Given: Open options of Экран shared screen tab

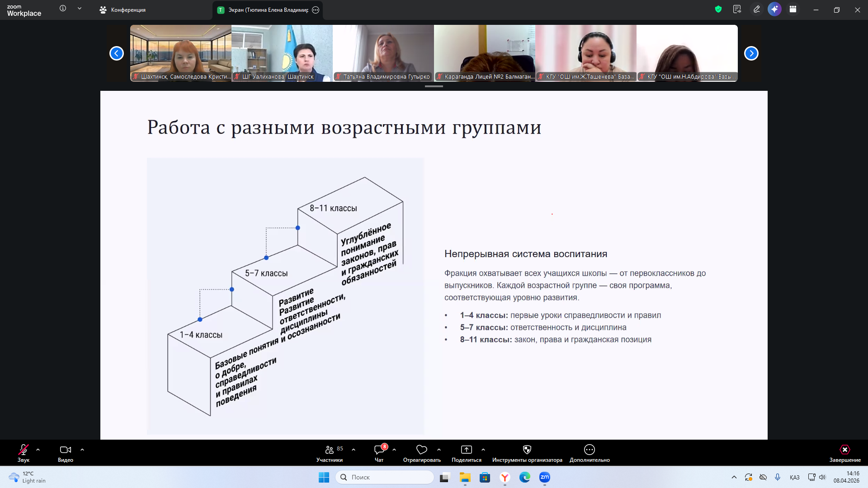Looking at the screenshot, I should tap(316, 10).
